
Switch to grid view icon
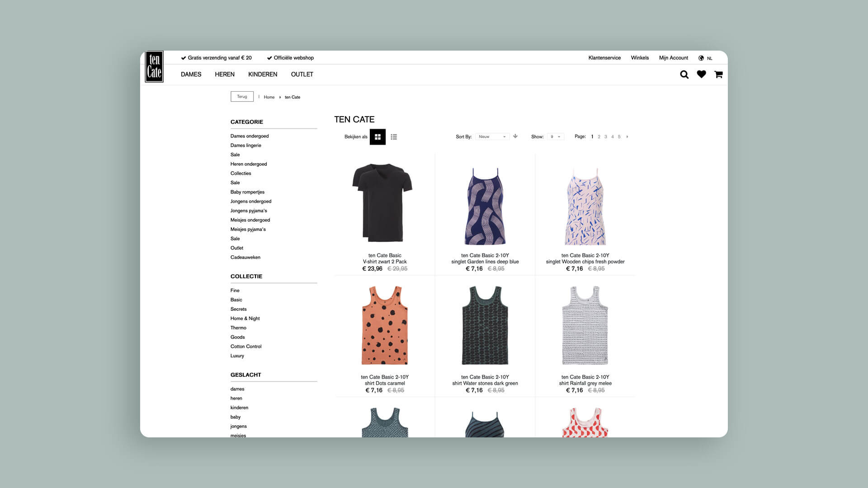[377, 137]
